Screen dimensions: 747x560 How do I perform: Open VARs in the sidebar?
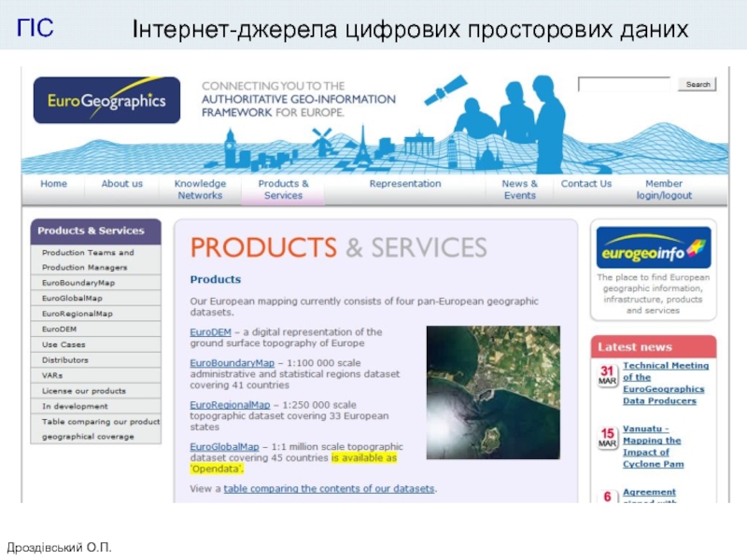pos(96,375)
